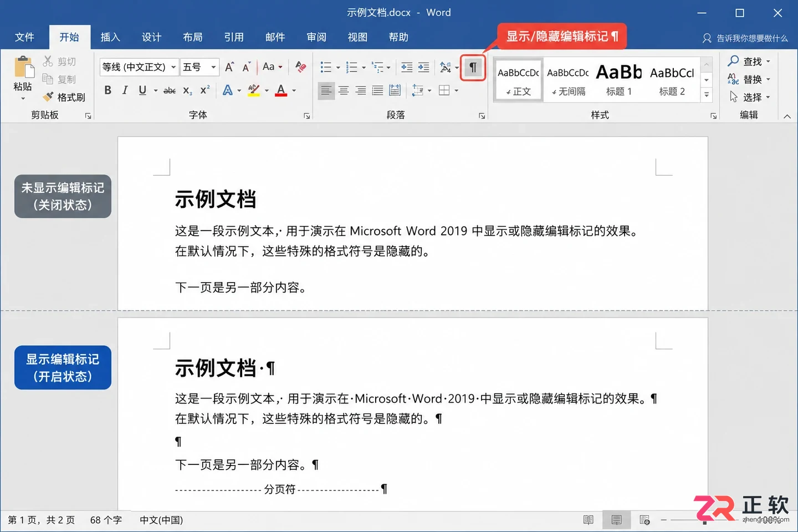
Task: Click the Copy (复制) button
Action: click(59, 79)
